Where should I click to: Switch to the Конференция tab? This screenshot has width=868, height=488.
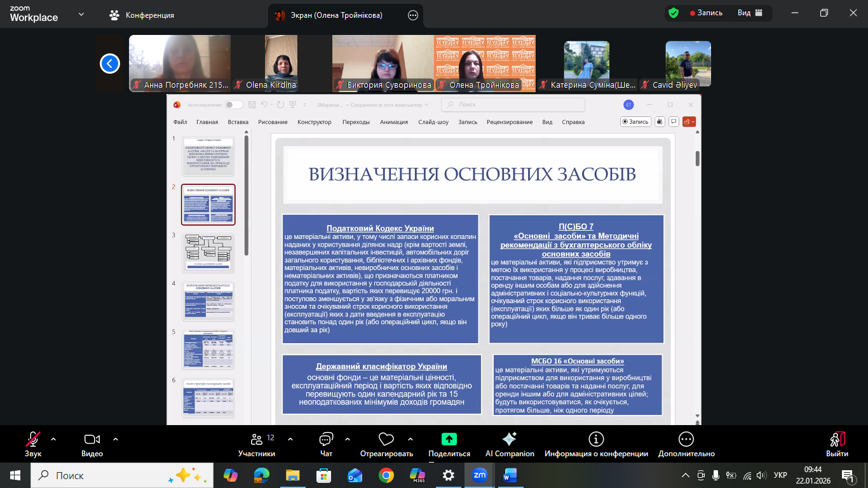pyautogui.click(x=142, y=15)
